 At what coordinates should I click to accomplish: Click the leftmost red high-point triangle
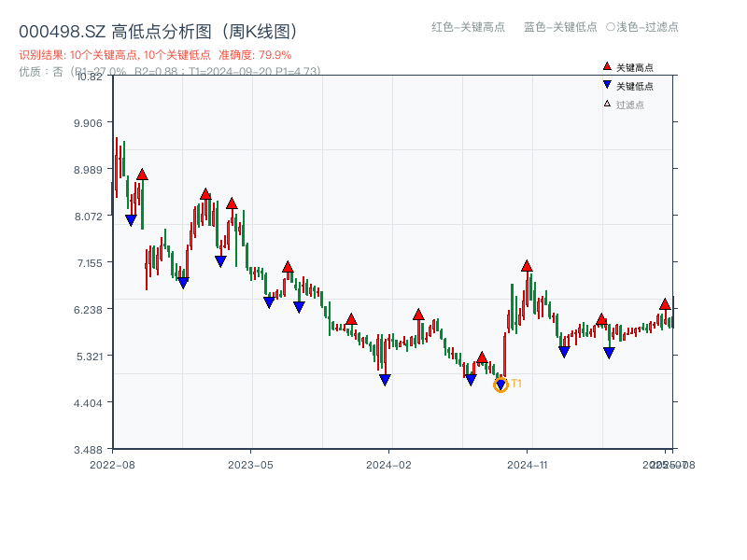(x=142, y=175)
